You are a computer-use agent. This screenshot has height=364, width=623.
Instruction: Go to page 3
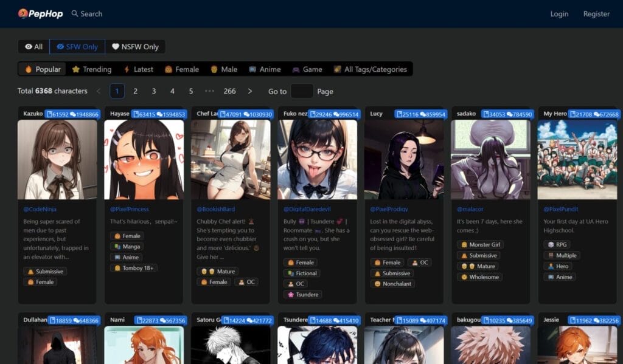(154, 91)
